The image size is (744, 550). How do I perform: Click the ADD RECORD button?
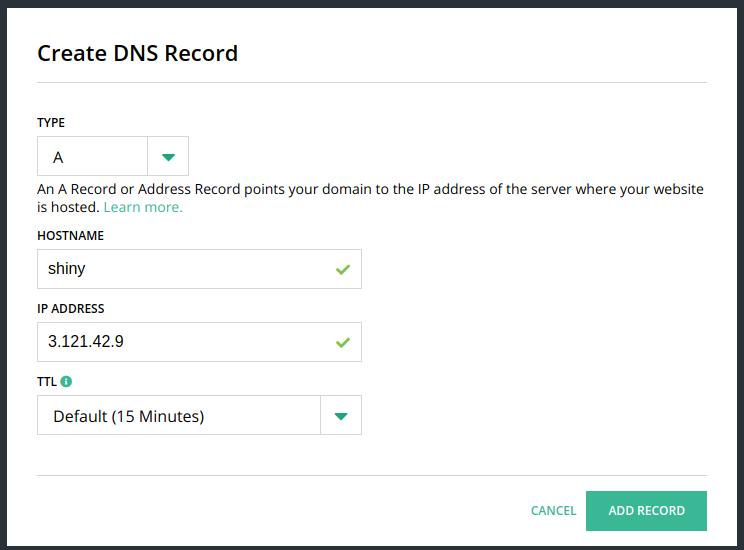646,511
